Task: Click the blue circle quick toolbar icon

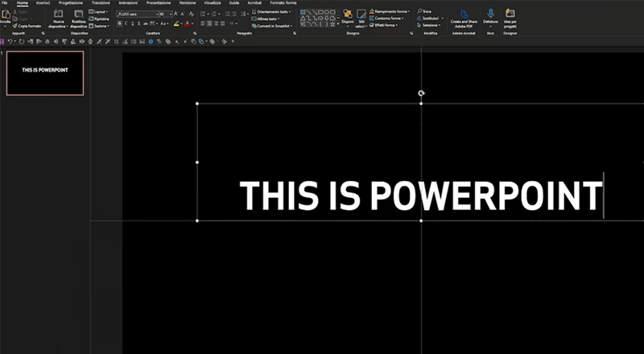Action: click(151, 42)
